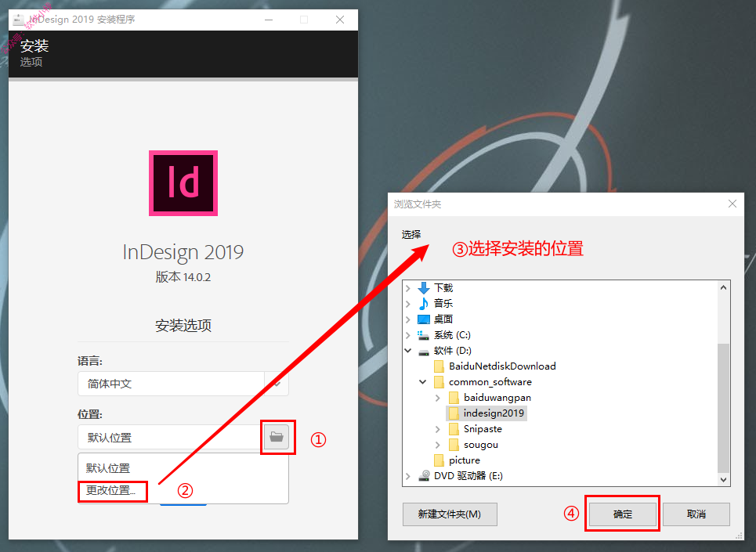Open the 位置 location dropdown field

[170, 438]
